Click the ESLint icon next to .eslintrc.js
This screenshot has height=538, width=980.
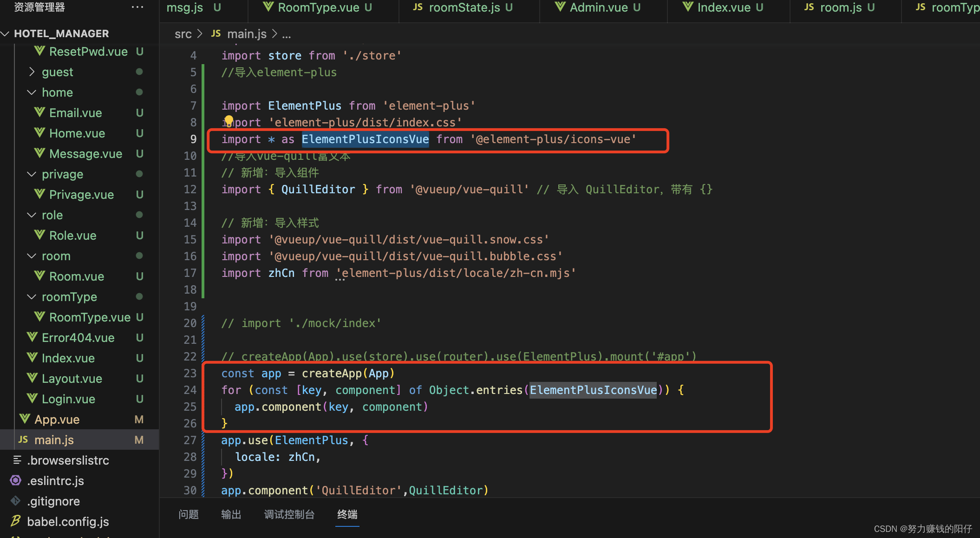point(15,480)
